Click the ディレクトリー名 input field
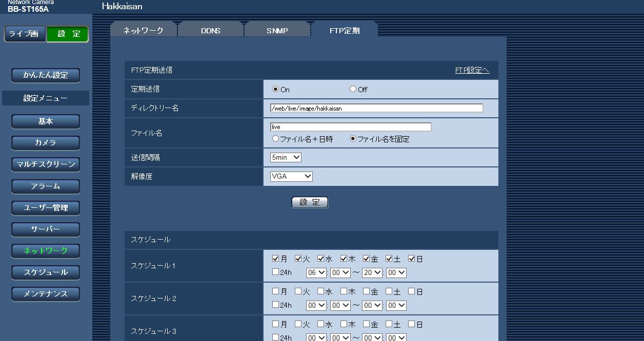The width and height of the screenshot is (644, 341). (376, 108)
